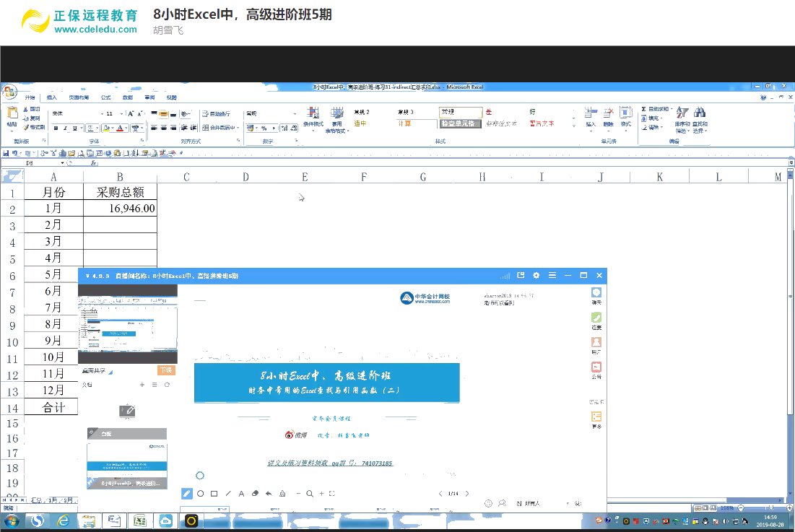
Task: Select the Text tool in whiteboard toolbar
Action: [241, 494]
